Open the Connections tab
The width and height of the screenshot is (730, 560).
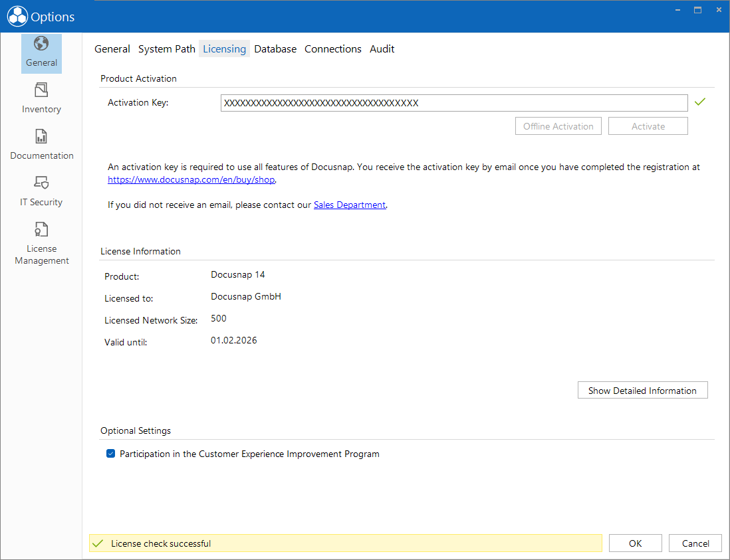333,49
